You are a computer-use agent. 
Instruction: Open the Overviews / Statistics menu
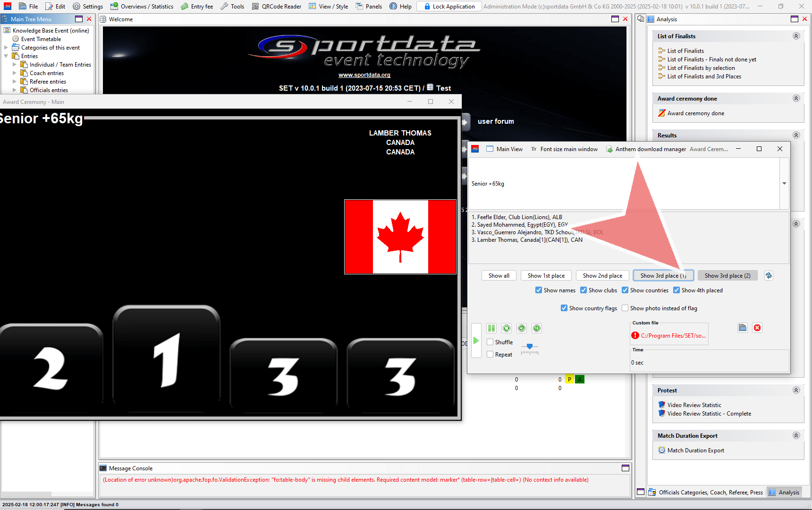click(x=142, y=6)
